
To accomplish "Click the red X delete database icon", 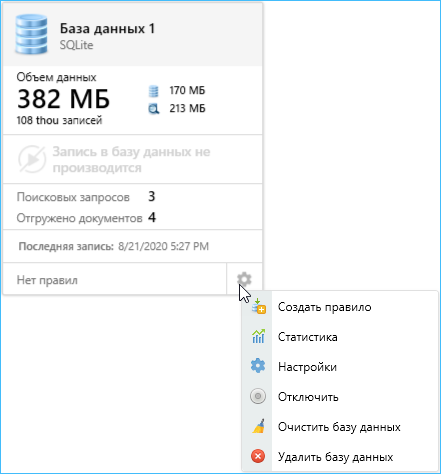I will [258, 456].
